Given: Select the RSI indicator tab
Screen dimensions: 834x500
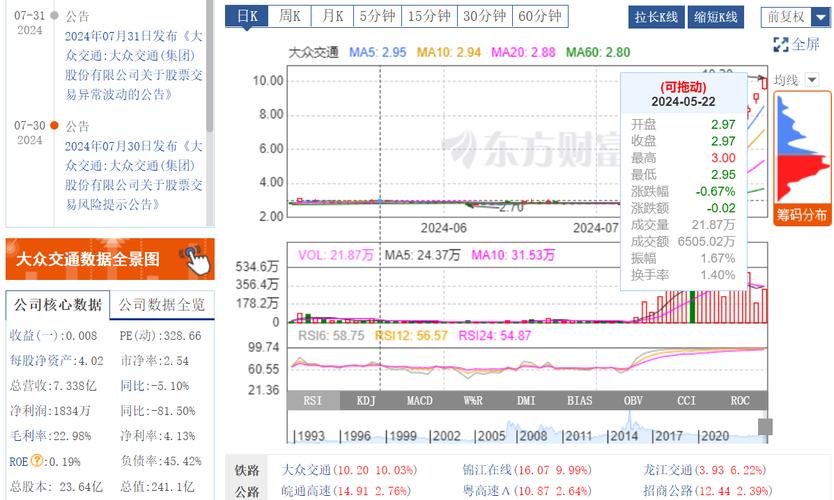Looking at the screenshot, I should 313,401.
